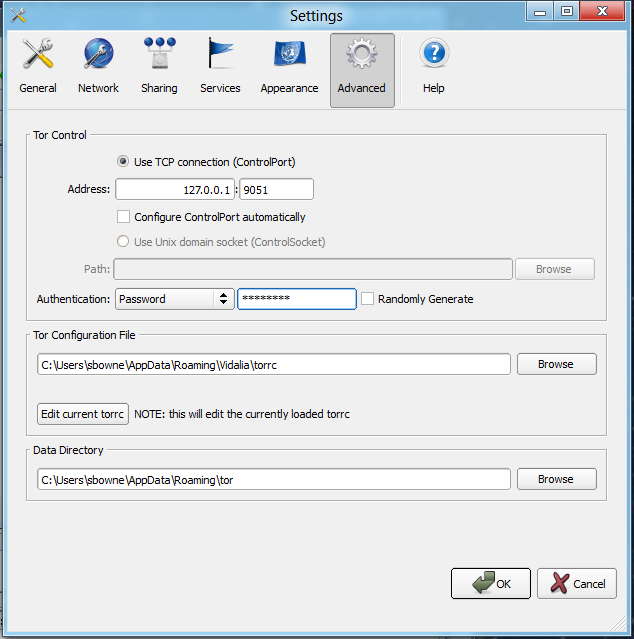The width and height of the screenshot is (634, 639).
Task: Click the Data Directory path field
Action: pos(273,479)
